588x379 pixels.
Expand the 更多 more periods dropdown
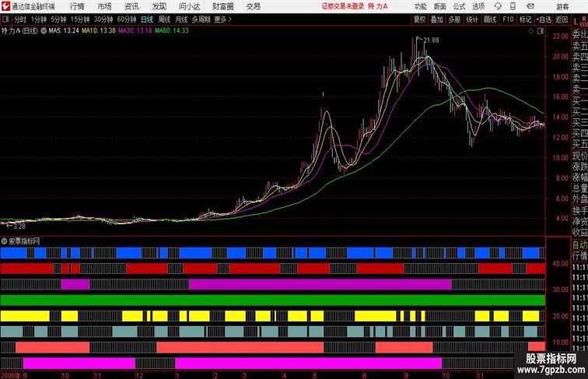[223, 19]
